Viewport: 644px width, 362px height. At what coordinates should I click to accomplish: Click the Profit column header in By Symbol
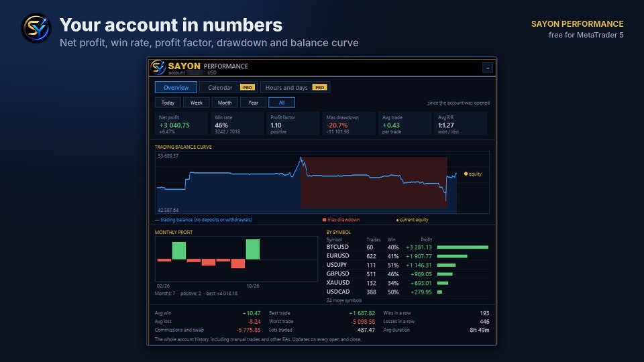pyautogui.click(x=427, y=240)
